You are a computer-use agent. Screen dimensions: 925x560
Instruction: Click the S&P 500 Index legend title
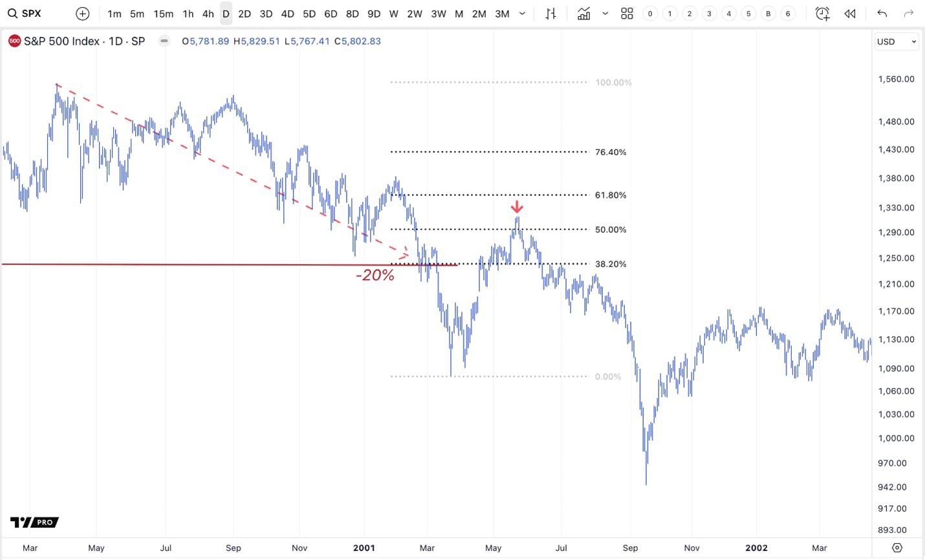pyautogui.click(x=84, y=41)
